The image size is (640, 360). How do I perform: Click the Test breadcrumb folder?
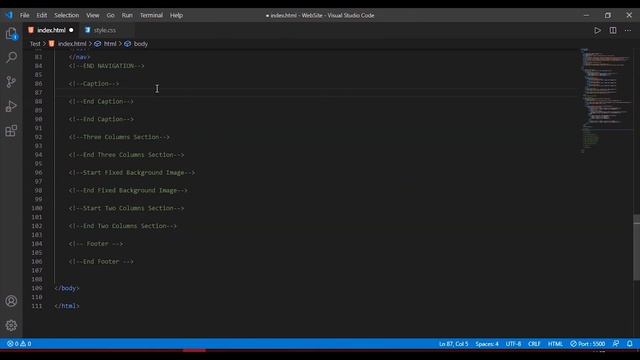[35, 44]
